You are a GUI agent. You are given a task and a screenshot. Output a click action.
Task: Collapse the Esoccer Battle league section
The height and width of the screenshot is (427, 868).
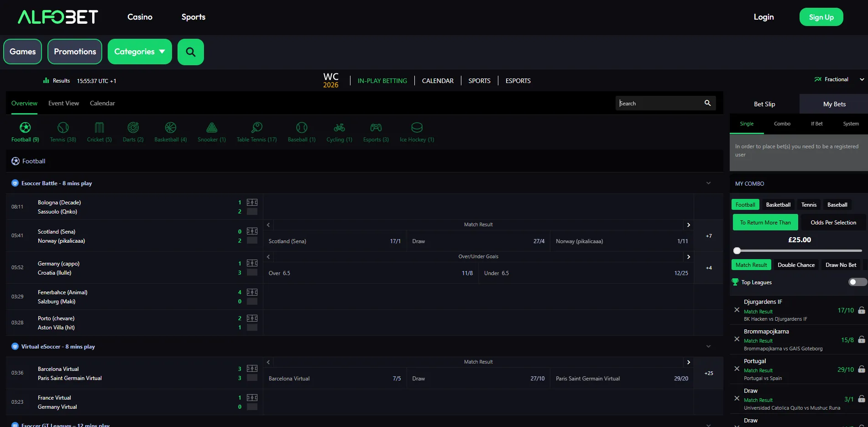[x=708, y=183]
